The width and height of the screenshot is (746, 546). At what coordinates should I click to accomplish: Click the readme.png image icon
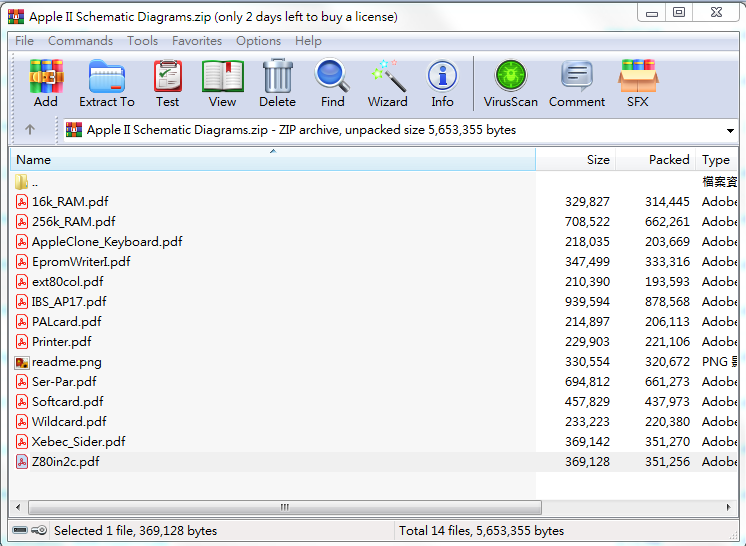point(21,362)
